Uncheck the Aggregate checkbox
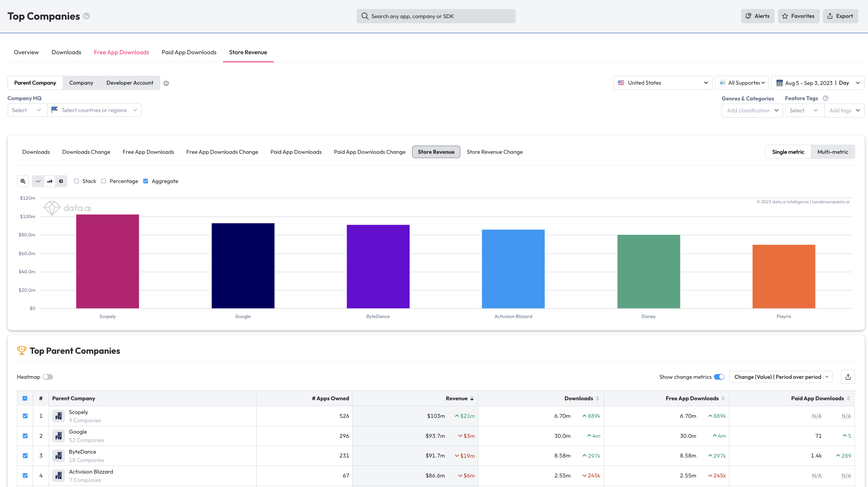 click(x=145, y=181)
